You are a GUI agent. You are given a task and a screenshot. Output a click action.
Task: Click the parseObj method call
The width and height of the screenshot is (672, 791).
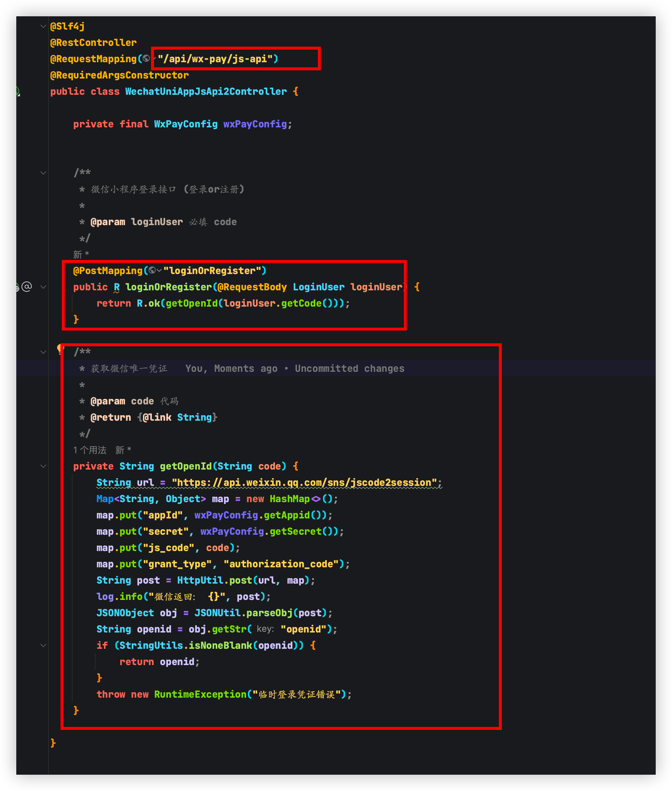coord(269,613)
